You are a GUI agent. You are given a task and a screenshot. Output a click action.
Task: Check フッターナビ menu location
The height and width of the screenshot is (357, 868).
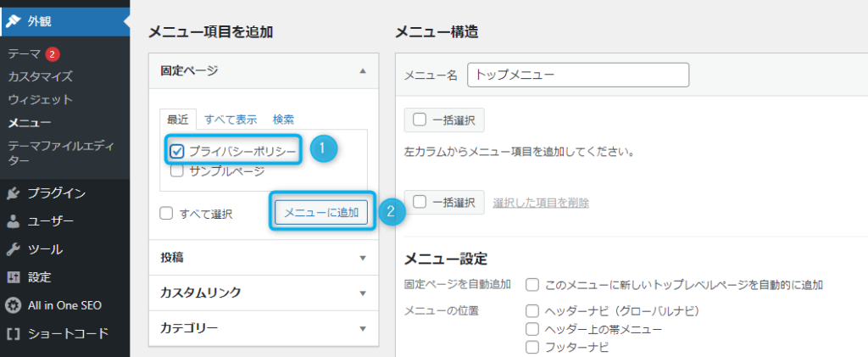[532, 348]
